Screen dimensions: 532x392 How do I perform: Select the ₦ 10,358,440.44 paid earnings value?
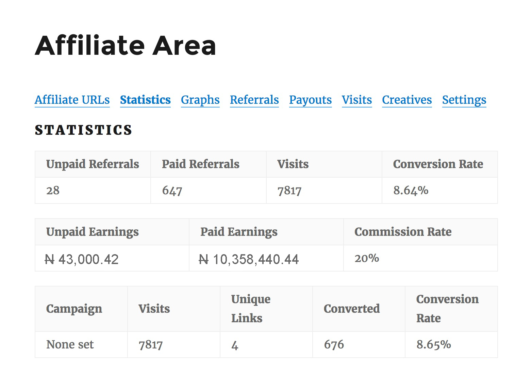[249, 259]
